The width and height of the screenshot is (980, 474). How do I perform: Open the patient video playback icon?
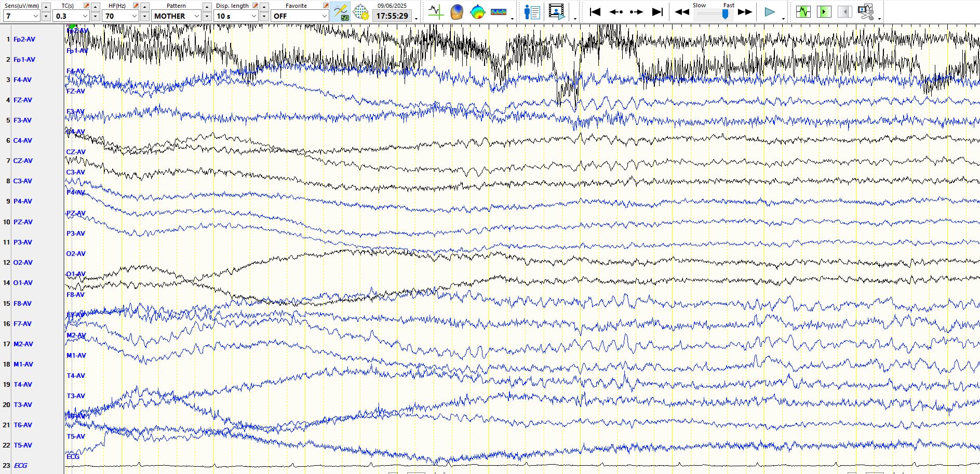click(556, 11)
